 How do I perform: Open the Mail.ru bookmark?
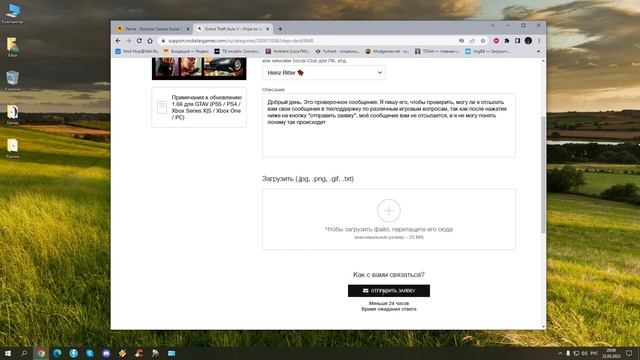136,51
